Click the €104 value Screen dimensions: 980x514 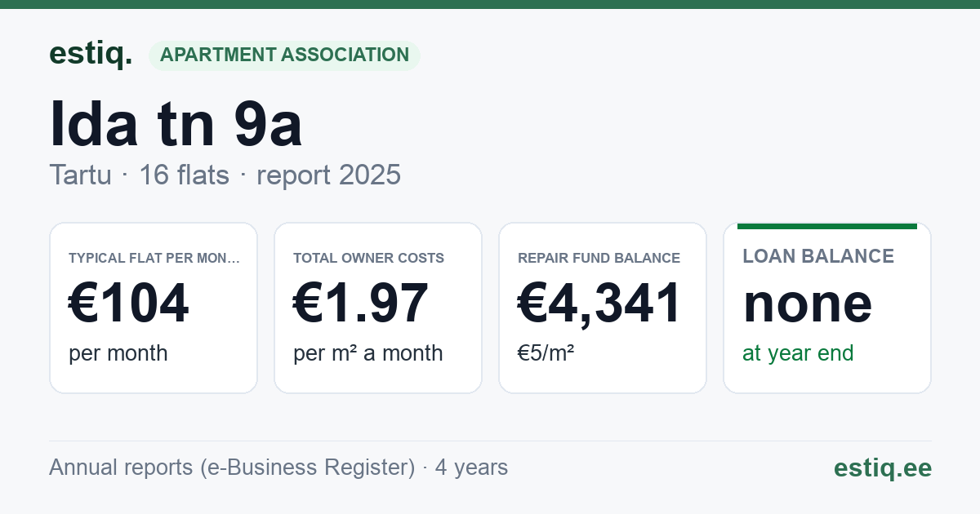tap(129, 303)
